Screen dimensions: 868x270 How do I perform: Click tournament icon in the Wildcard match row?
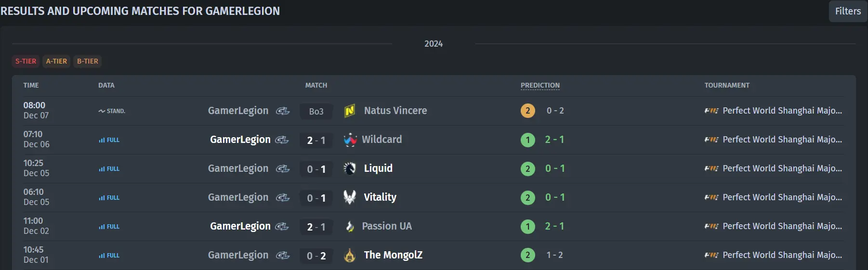711,140
